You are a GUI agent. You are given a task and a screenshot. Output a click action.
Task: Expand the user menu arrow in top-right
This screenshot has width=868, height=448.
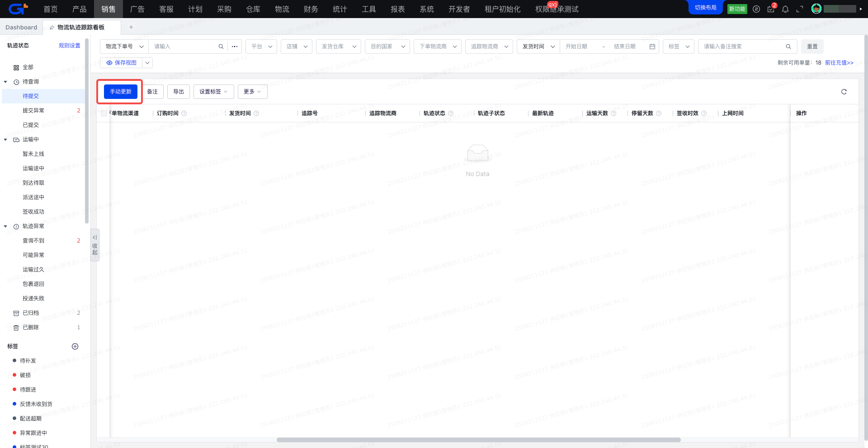[x=861, y=9]
